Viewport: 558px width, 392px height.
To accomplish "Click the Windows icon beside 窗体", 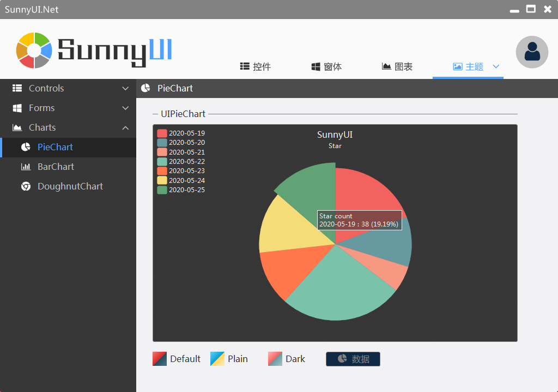I will [316, 66].
